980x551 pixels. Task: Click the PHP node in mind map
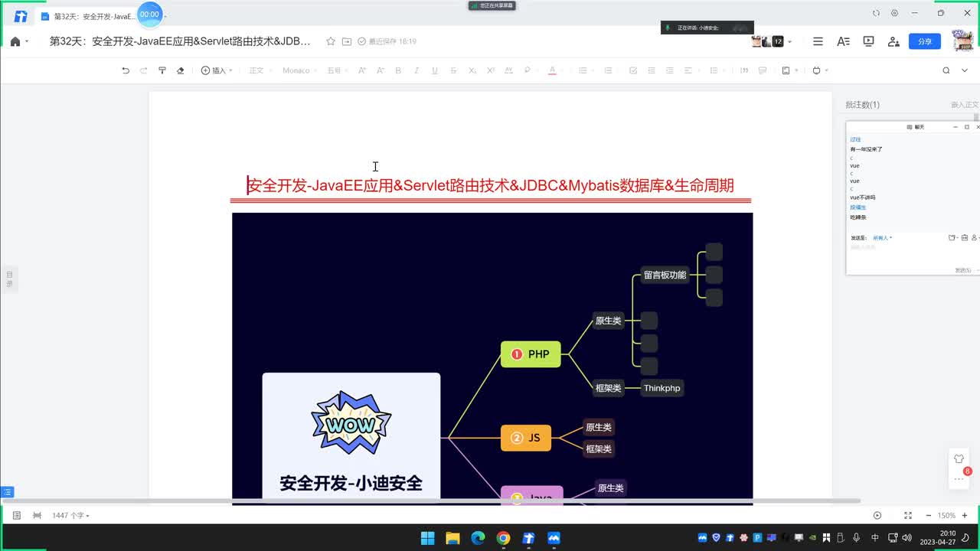[531, 354]
